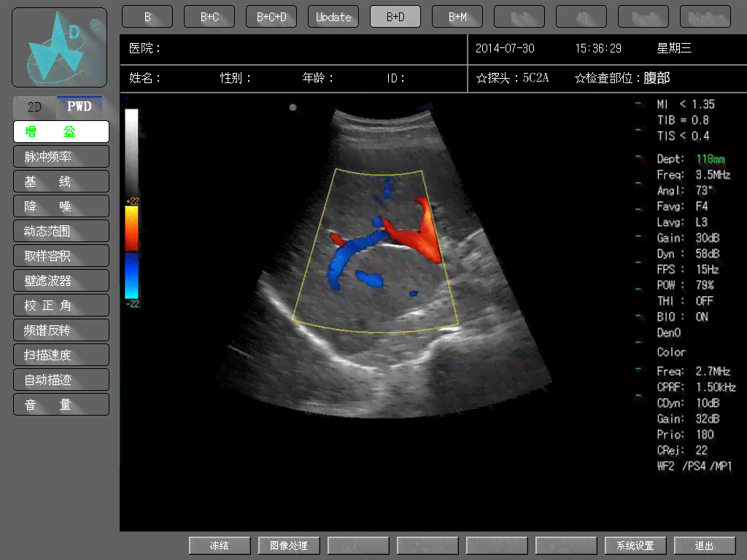
Task: Click the TIB = 0.8 readout
Action: [x=683, y=120]
